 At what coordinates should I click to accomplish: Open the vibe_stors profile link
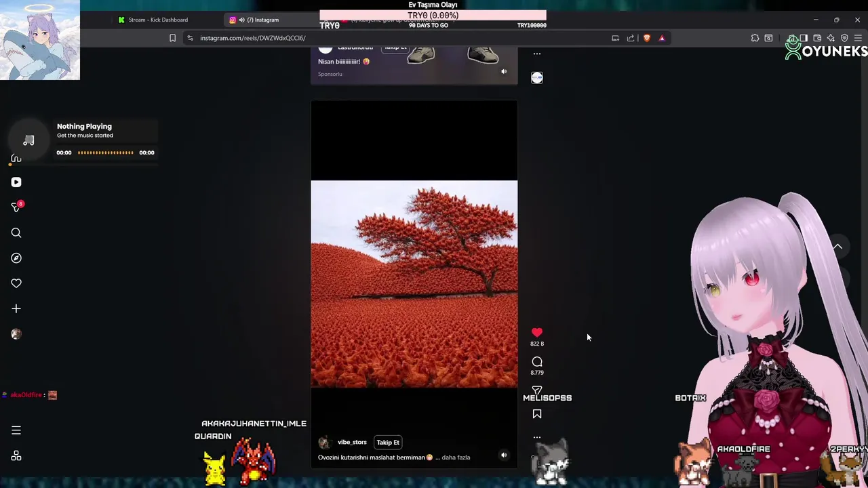coord(352,443)
